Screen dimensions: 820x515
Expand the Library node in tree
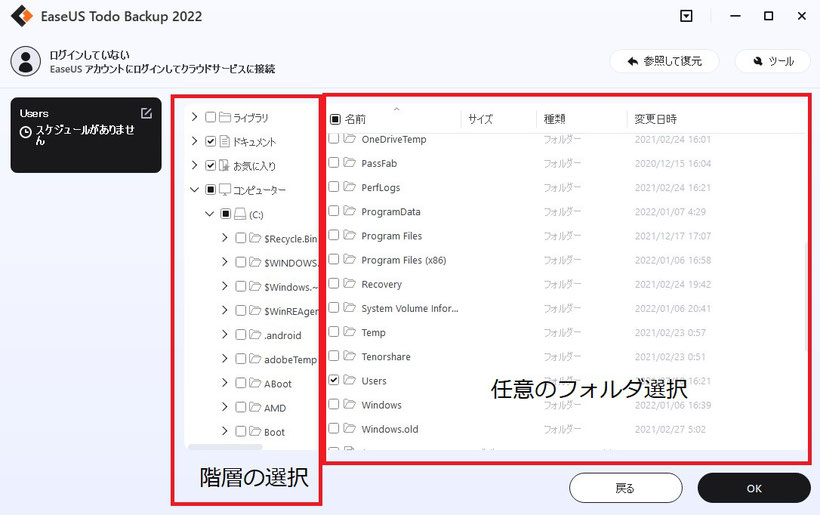click(195, 117)
